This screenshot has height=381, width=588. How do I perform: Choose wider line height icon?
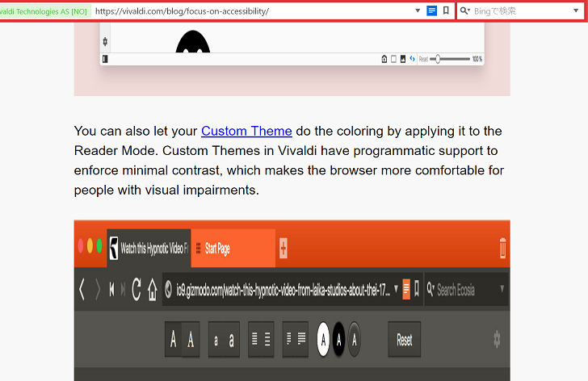tap(267, 339)
